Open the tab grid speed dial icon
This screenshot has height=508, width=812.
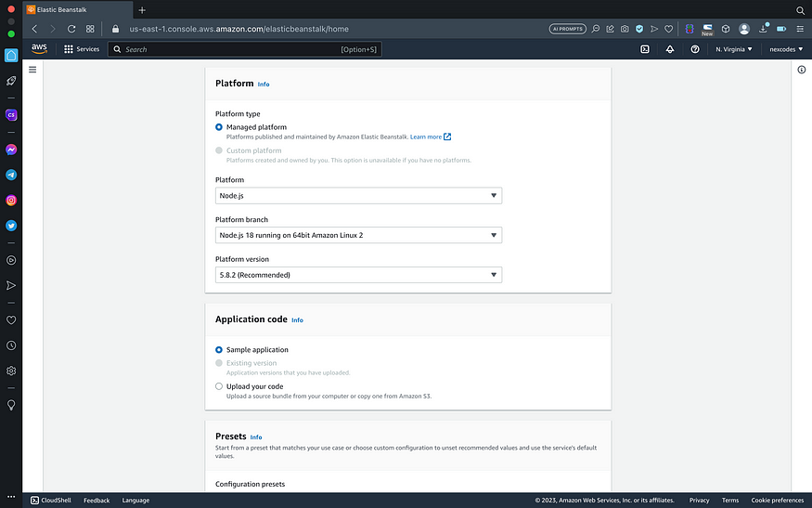point(90,29)
